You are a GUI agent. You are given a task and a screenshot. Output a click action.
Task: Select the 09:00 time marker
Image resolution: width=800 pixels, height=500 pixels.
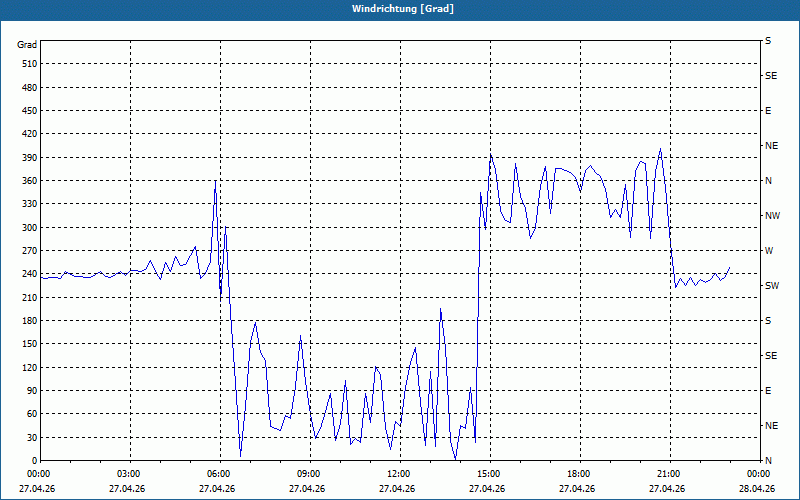[x=308, y=474]
